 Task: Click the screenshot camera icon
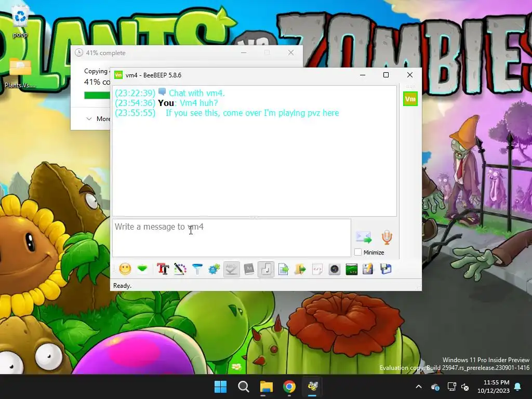(x=335, y=269)
